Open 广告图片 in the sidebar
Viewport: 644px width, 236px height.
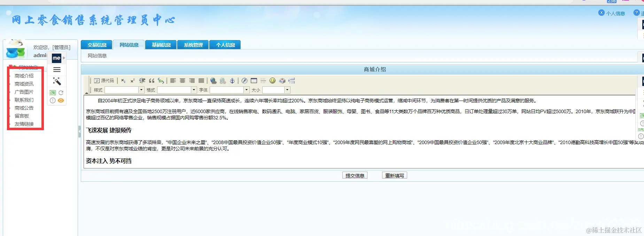24,92
